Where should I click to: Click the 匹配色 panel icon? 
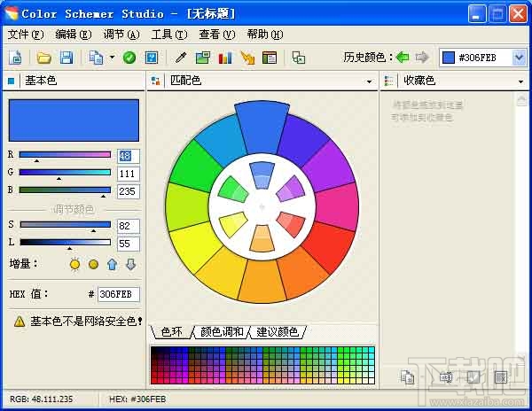point(155,81)
